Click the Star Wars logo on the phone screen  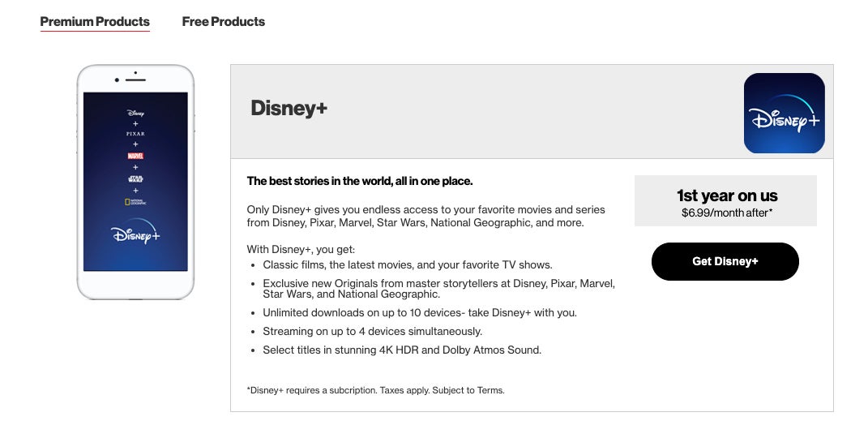[135, 179]
